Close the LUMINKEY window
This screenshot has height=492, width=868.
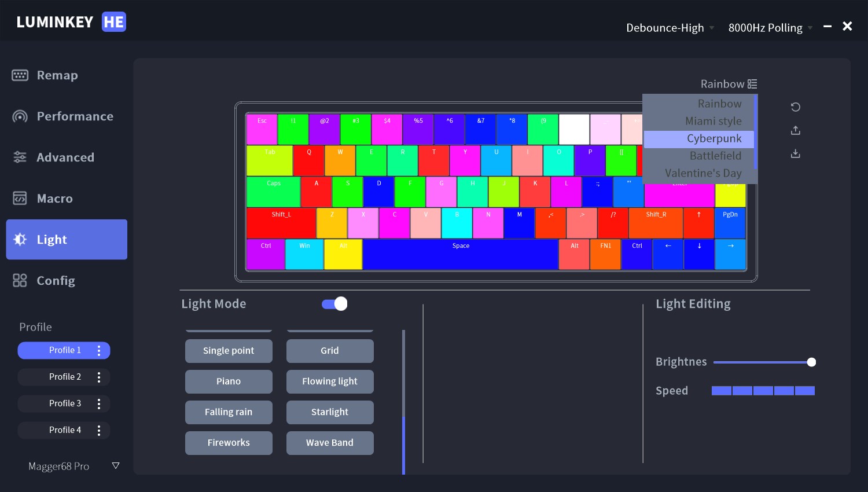[x=847, y=26]
